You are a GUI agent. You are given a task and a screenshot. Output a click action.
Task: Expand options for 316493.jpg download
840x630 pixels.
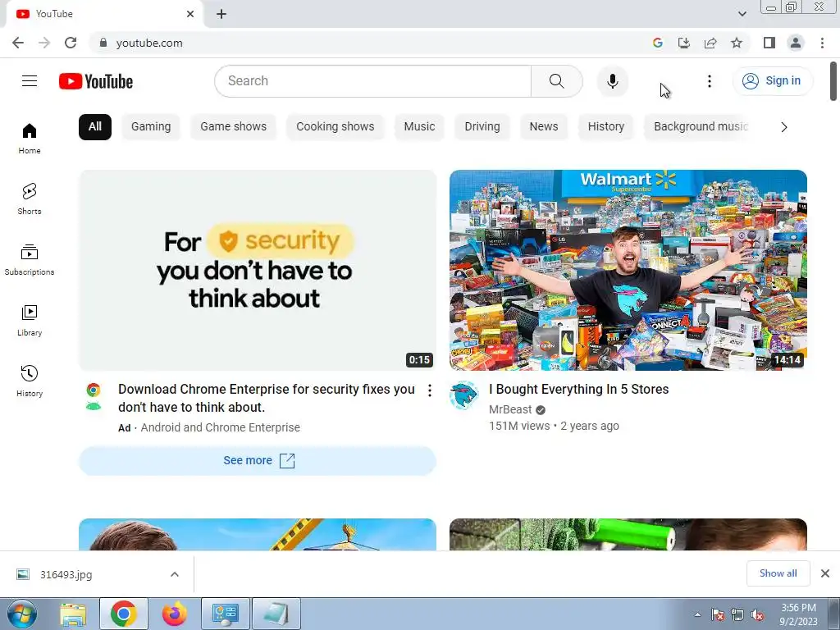[x=175, y=574]
